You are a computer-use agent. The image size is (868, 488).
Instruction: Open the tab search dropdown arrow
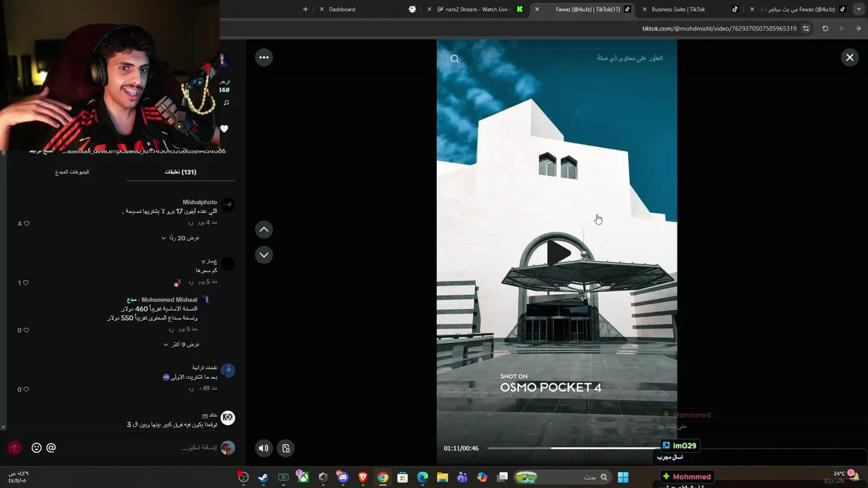point(859,9)
